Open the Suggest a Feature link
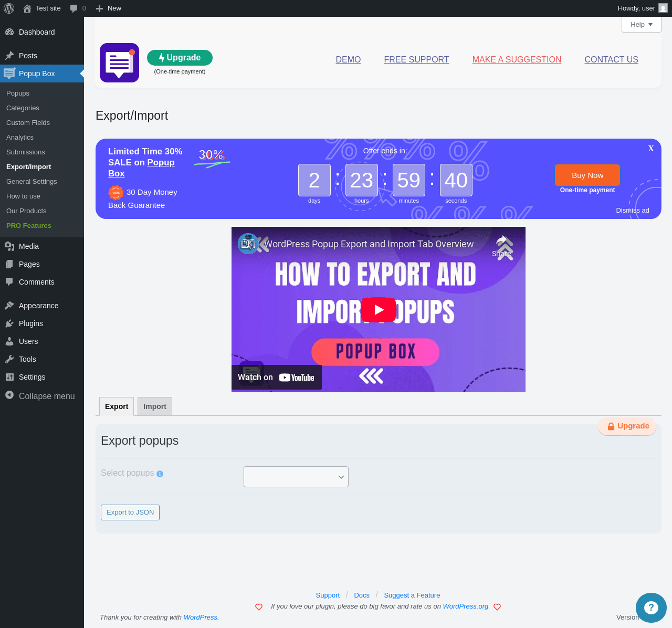 point(412,595)
